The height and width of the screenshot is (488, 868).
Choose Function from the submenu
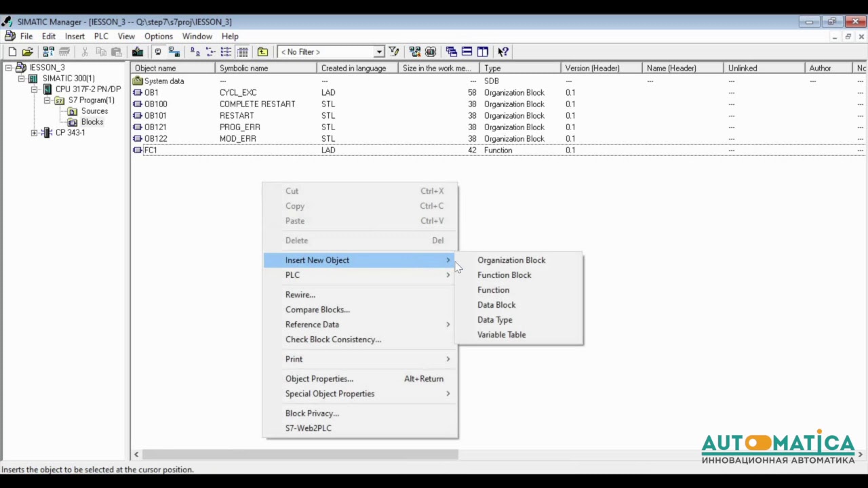[x=519, y=290]
